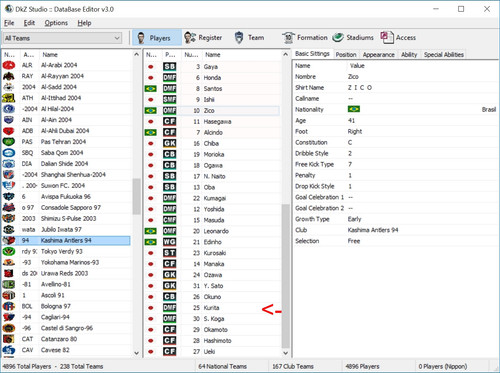
Task: Click the SB position badge for Gaya
Action: [x=170, y=67]
